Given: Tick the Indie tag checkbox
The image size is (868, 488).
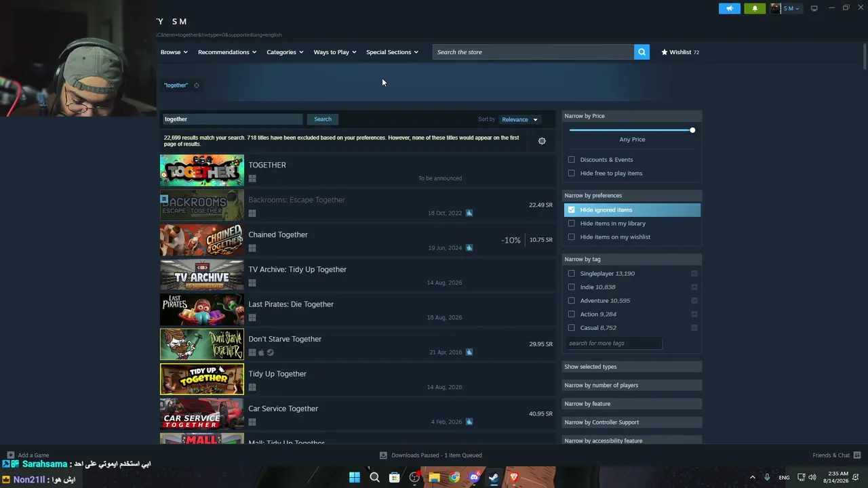Looking at the screenshot, I should point(572,287).
